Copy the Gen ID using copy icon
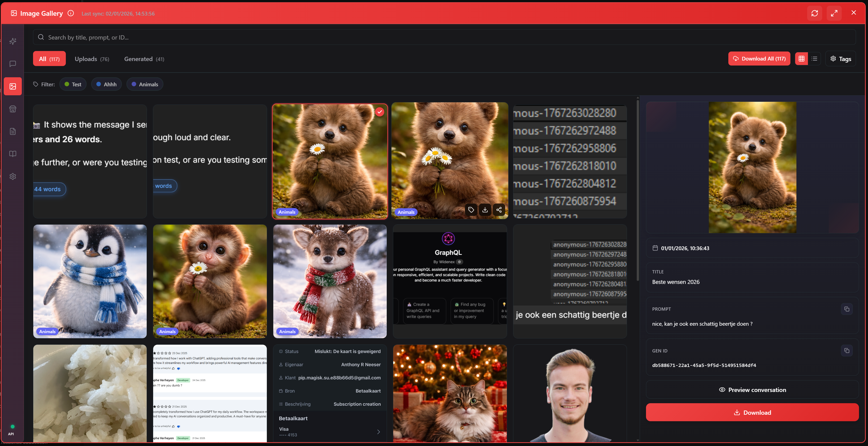Screen dimensions: 868x446 click(847, 350)
